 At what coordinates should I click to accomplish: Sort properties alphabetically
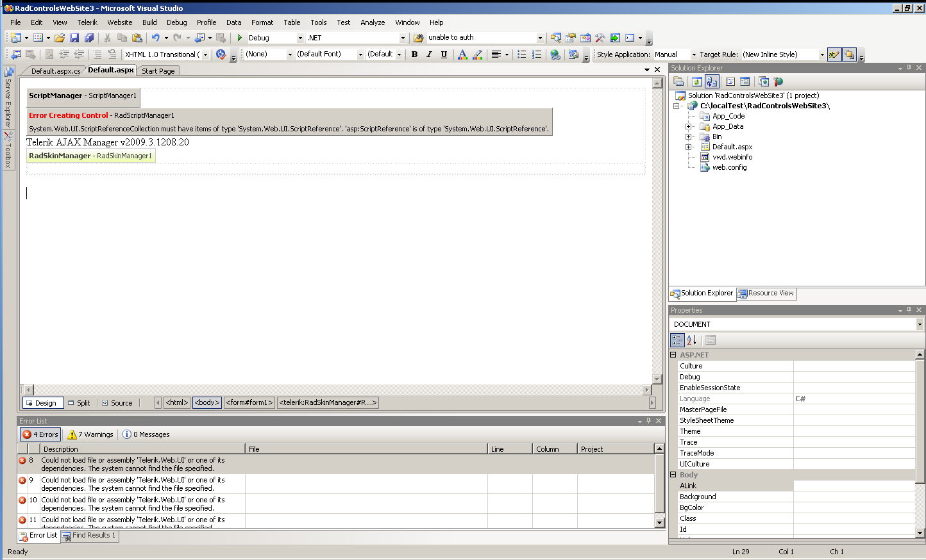click(692, 340)
